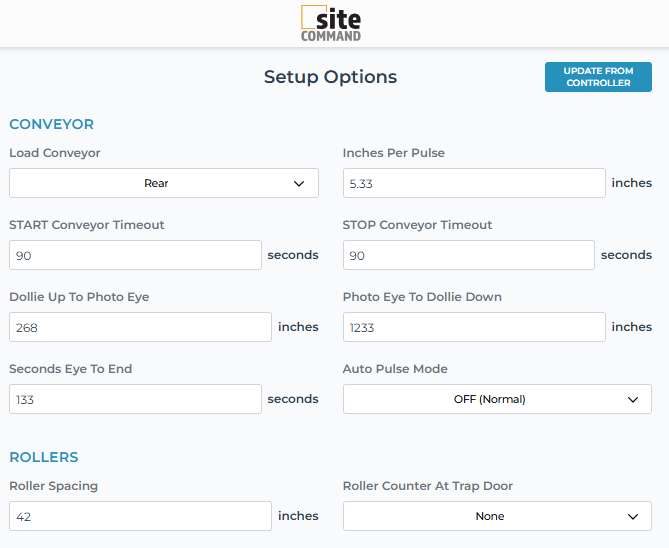The image size is (669, 548).
Task: Click the Auto Pulse Mode label text
Action: [395, 369]
